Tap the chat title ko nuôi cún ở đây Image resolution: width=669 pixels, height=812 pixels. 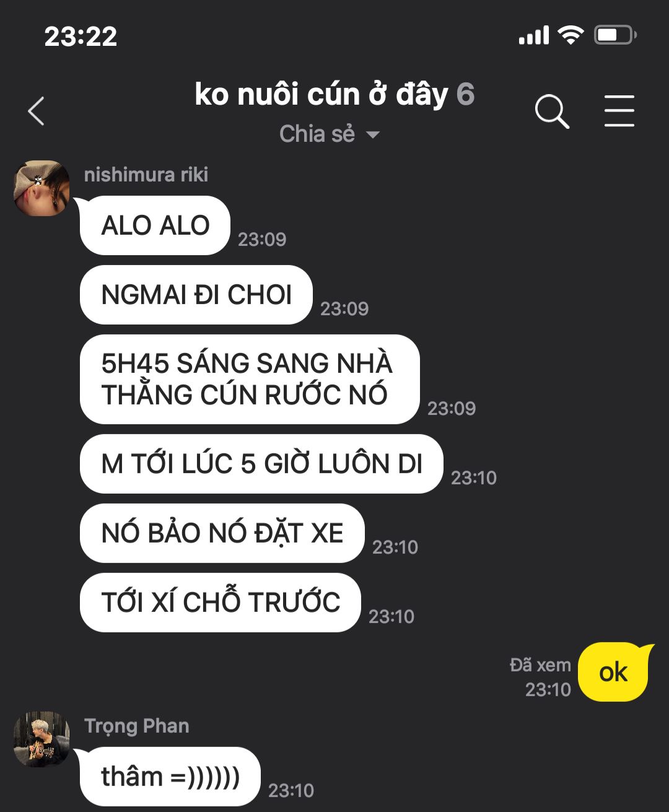[321, 94]
